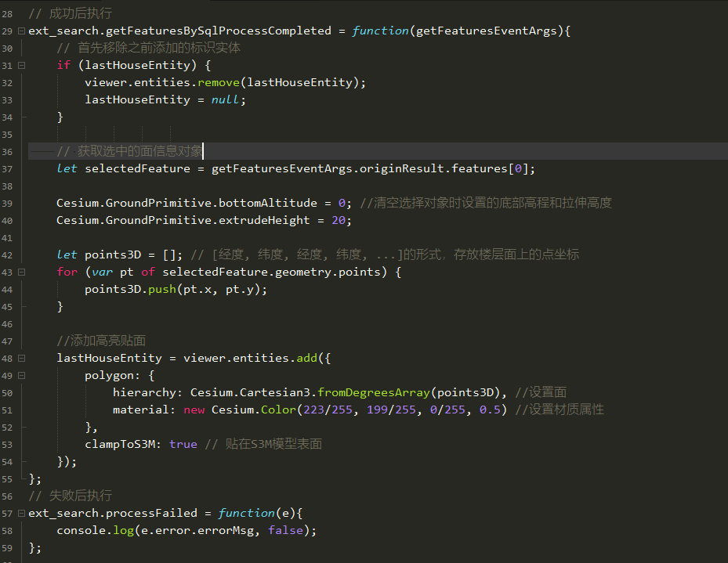Place cursor in comment 获取选中的面信息对象

point(139,151)
